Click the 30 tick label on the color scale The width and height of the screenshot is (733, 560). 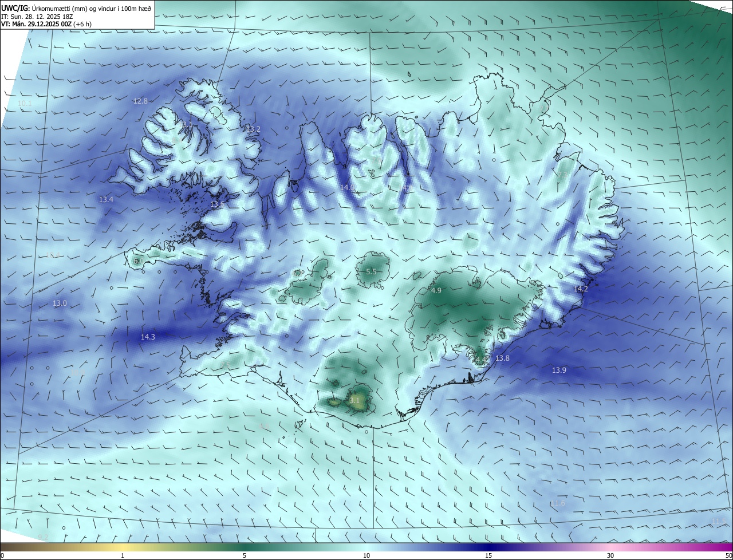coord(610,555)
